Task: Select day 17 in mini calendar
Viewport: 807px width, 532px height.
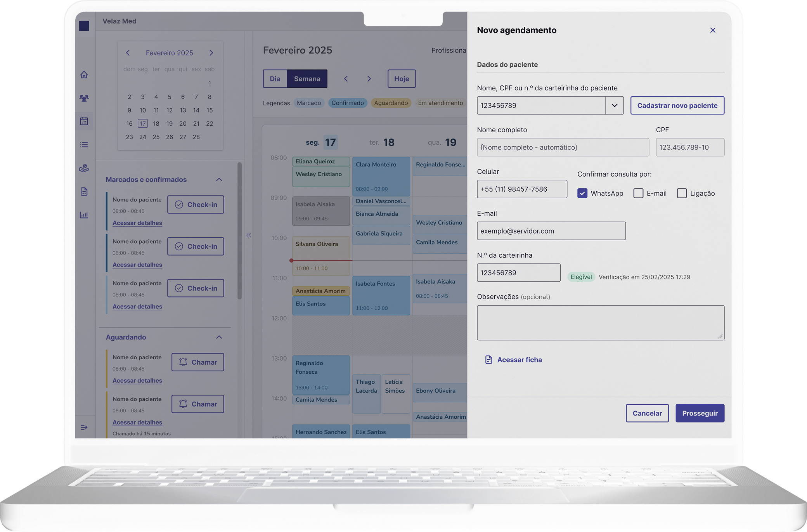Action: click(x=143, y=124)
